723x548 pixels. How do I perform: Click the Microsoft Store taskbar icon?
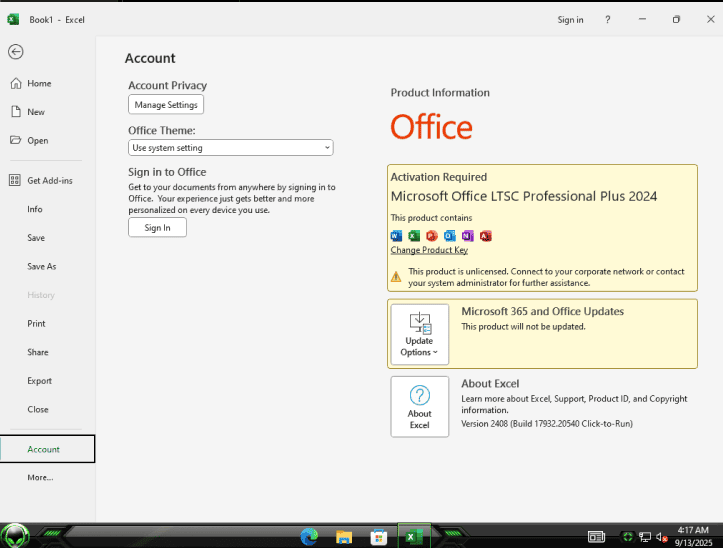coord(379,537)
